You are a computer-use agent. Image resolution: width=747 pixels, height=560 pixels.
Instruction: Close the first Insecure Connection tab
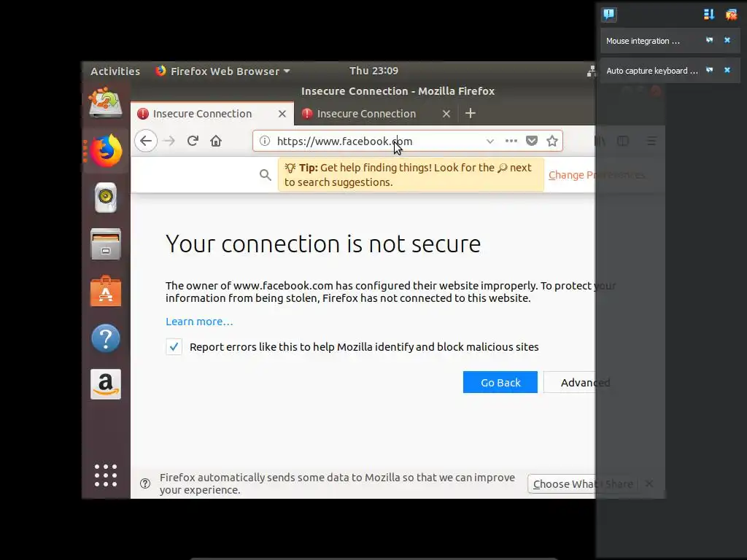pos(282,114)
